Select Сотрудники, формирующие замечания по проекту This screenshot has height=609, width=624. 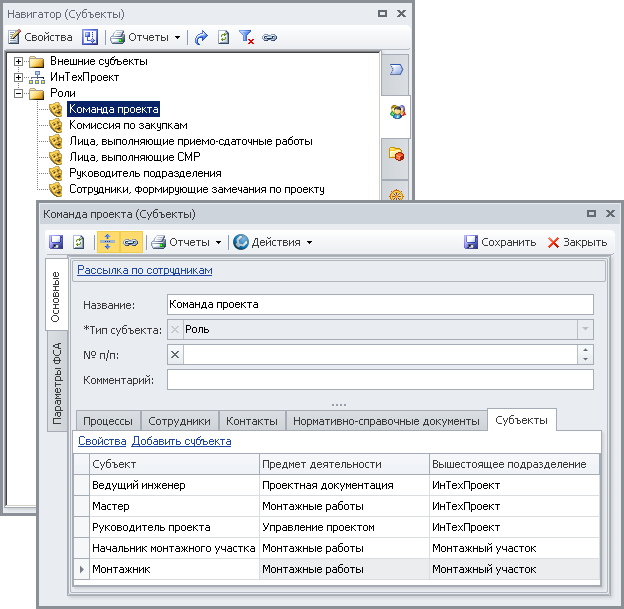197,189
